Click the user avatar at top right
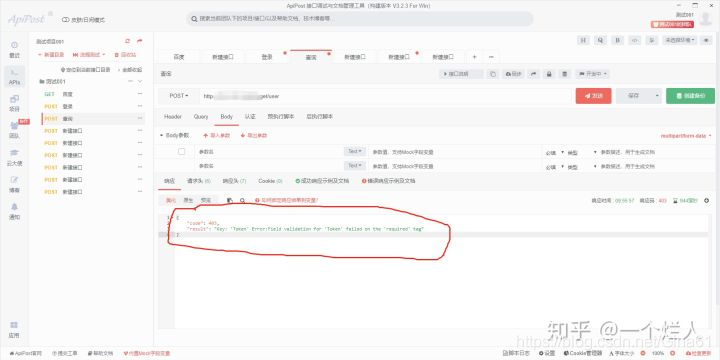Viewport: 720px width, 360px height. 706,19
